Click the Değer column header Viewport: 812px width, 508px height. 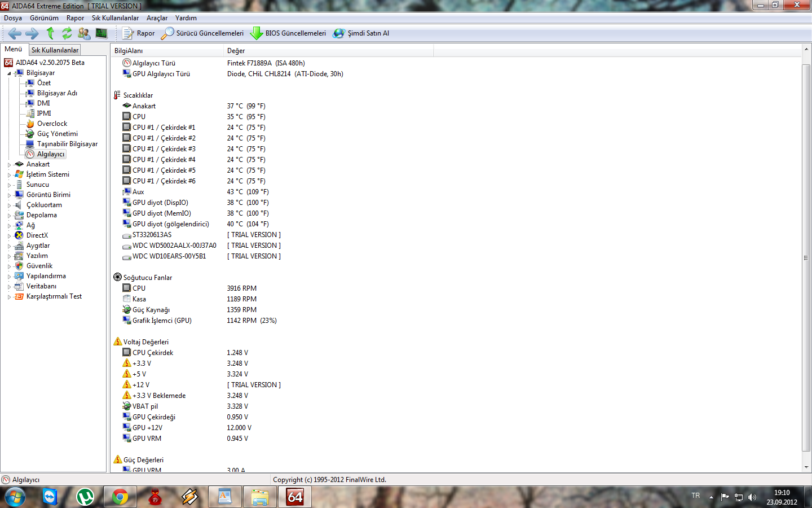[329, 51]
